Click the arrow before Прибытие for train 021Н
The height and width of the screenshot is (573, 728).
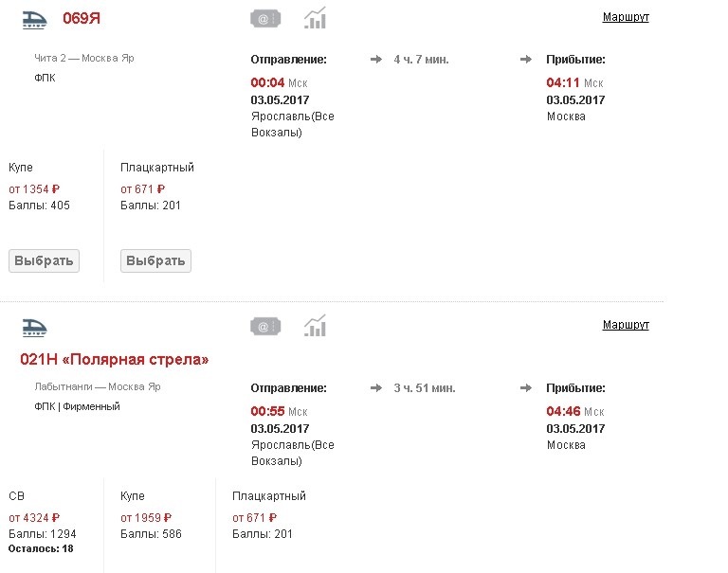[x=526, y=387]
